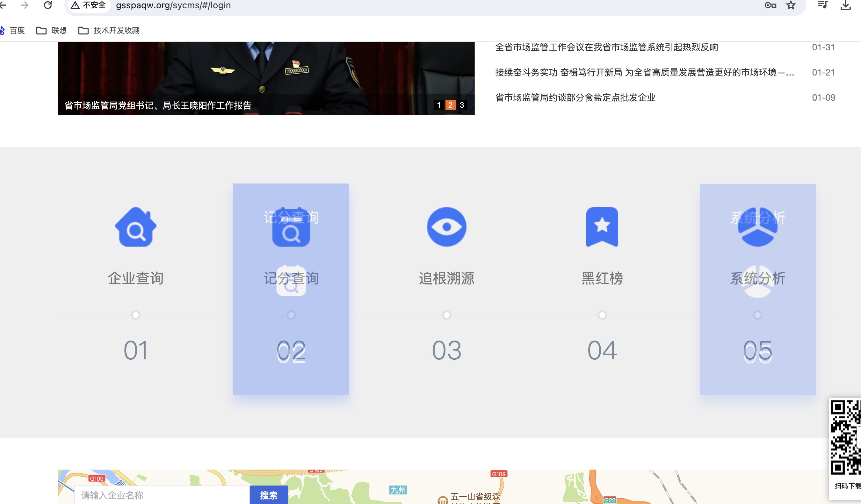Click the QR code image
This screenshot has height=504, width=861.
click(x=846, y=438)
